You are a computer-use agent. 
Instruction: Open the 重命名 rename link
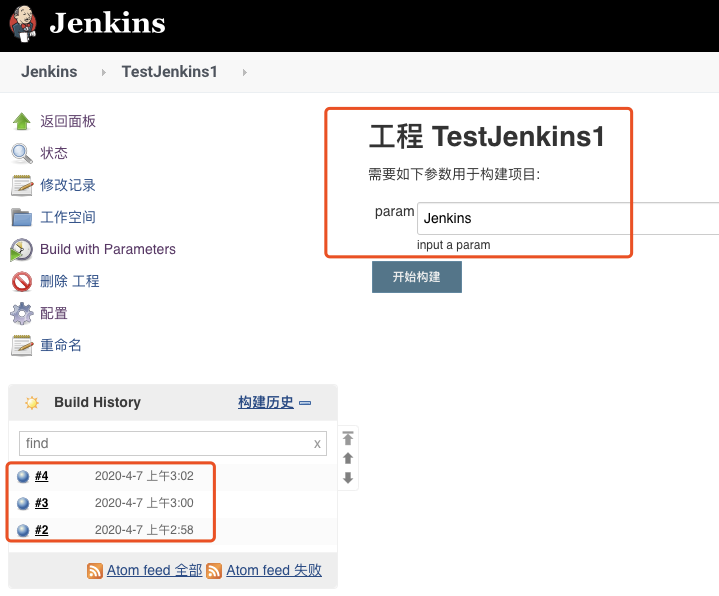pyautogui.click(x=61, y=345)
